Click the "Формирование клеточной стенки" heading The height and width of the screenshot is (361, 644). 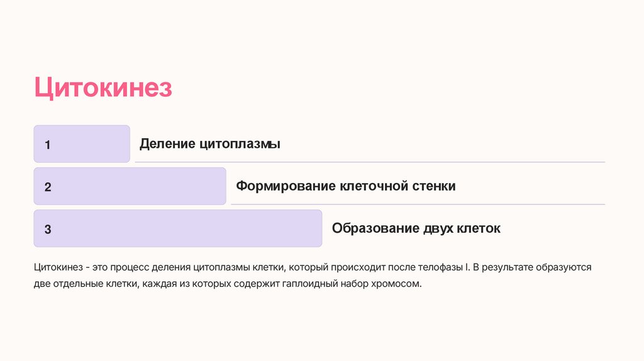pyautogui.click(x=346, y=186)
